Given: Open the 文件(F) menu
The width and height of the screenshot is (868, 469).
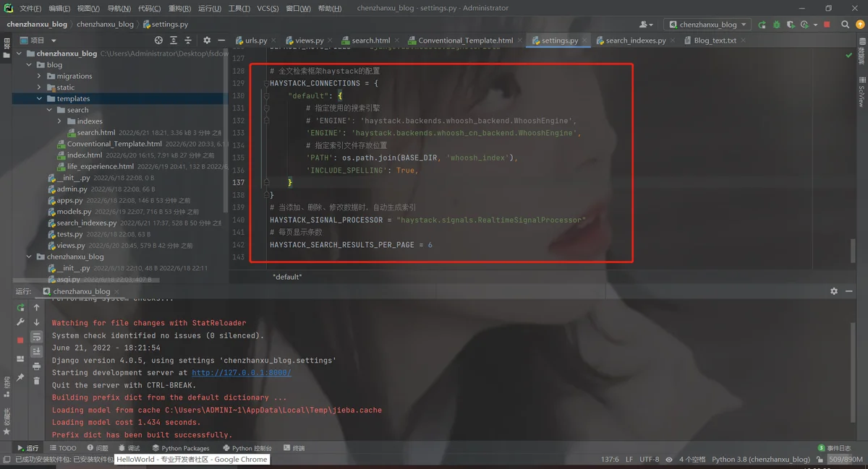Looking at the screenshot, I should (30, 8).
